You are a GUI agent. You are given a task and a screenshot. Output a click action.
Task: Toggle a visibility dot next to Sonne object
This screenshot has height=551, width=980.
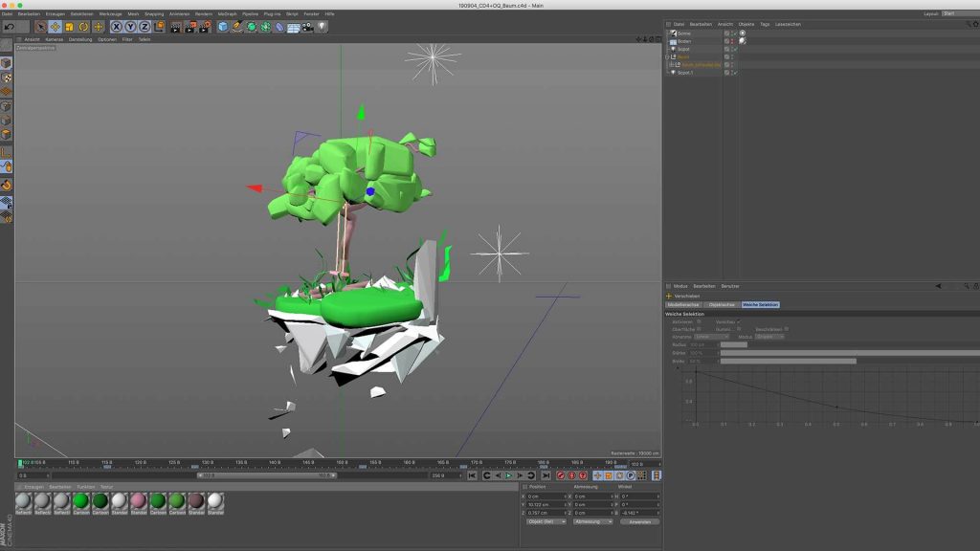point(730,33)
